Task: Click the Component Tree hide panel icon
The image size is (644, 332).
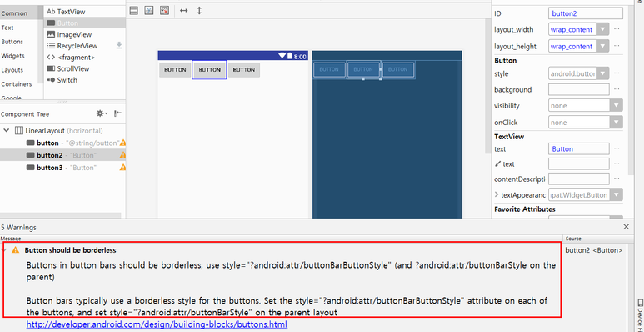Action: tap(117, 113)
